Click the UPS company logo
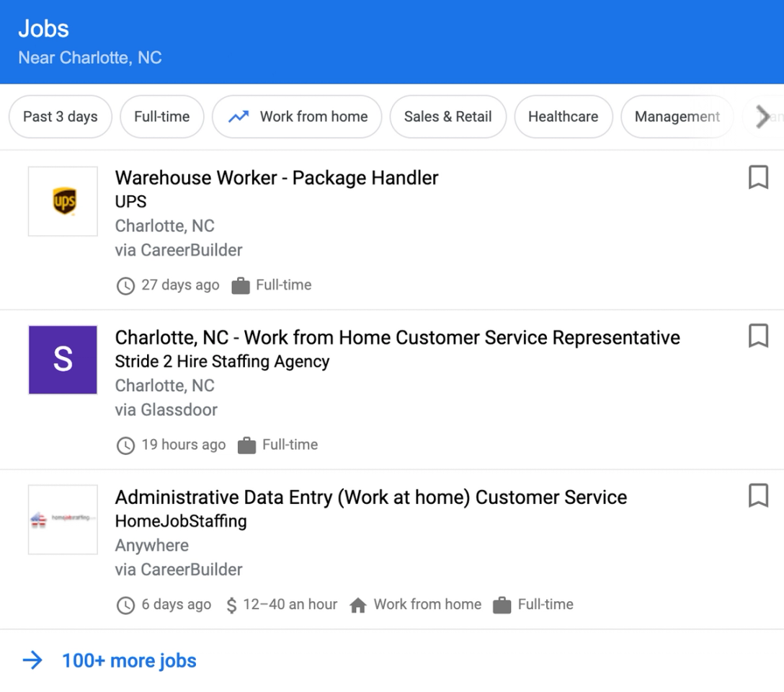The width and height of the screenshot is (784, 692). (63, 200)
